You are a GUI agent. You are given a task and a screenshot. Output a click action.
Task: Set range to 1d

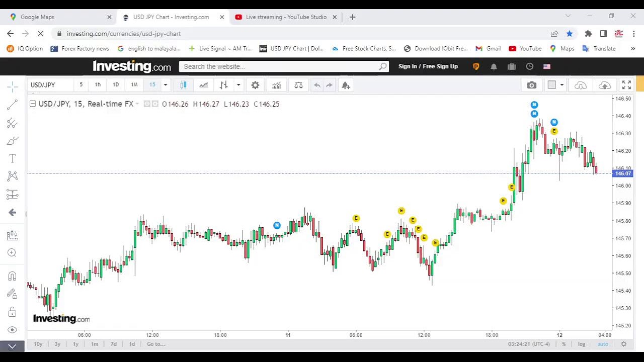coord(132,344)
